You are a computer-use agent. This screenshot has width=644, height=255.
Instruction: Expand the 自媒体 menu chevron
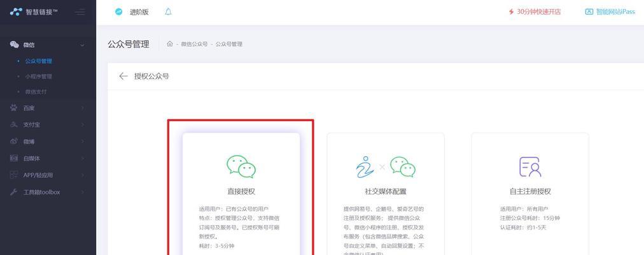tap(82, 158)
